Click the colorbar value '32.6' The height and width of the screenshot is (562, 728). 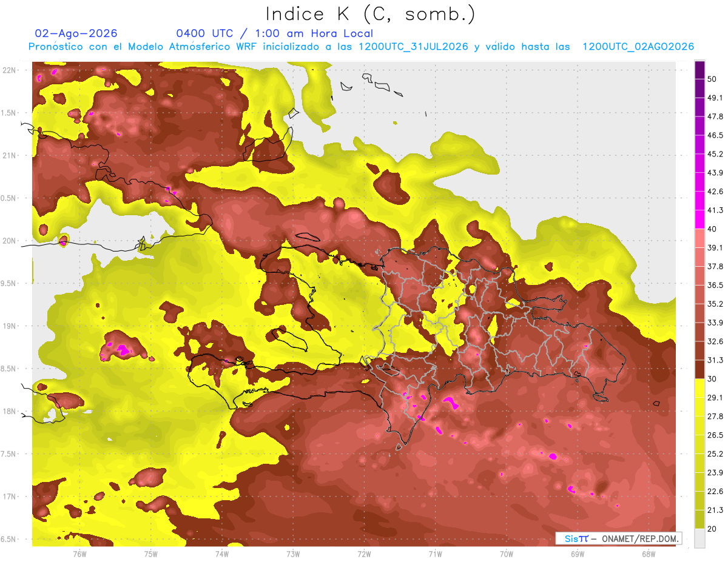715,341
